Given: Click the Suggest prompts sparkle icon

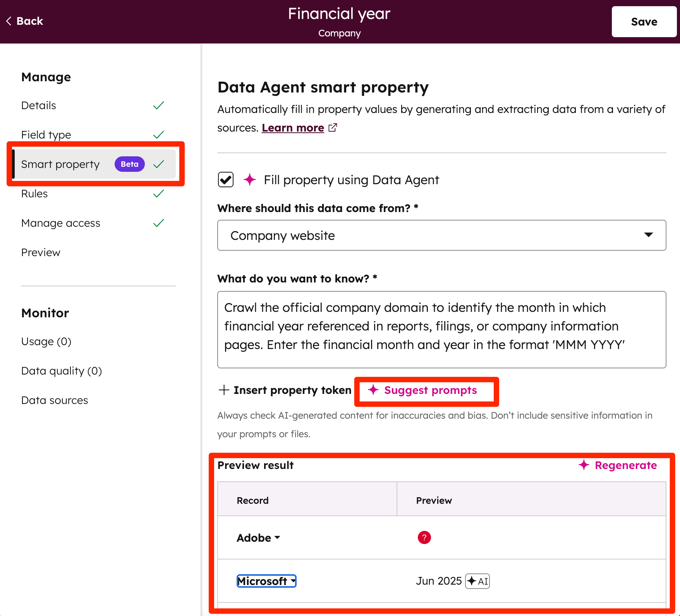Looking at the screenshot, I should pyautogui.click(x=373, y=390).
